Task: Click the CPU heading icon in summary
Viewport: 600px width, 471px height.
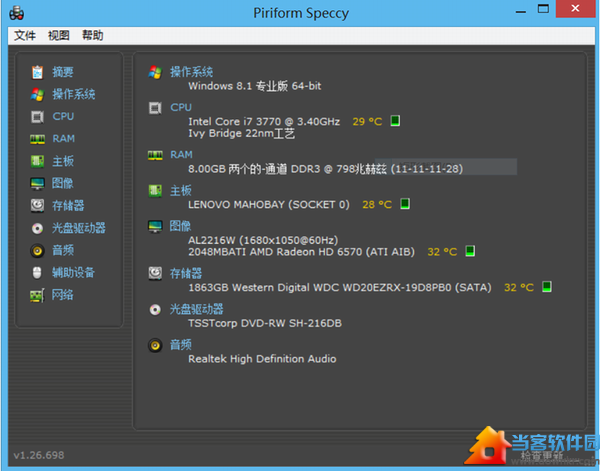Action: [155, 108]
